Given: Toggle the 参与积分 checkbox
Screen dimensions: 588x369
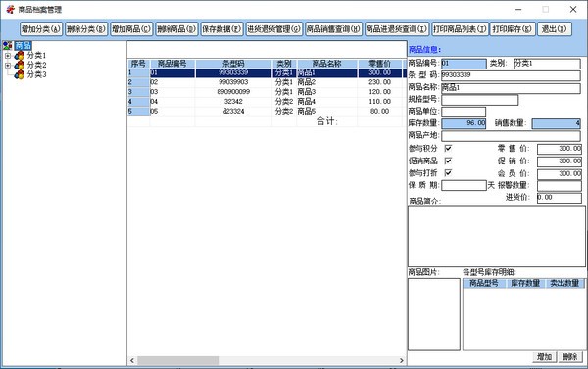Looking at the screenshot, I should 448,149.
